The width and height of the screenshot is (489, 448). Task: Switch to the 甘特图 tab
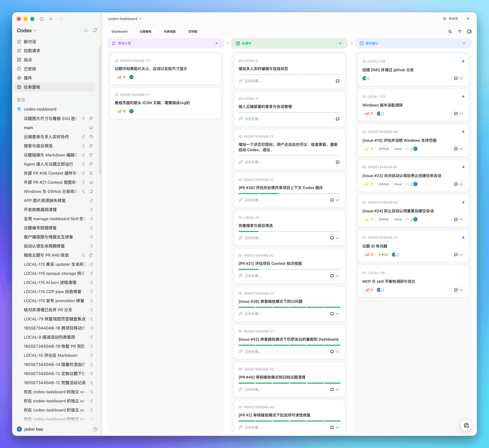[192, 32]
